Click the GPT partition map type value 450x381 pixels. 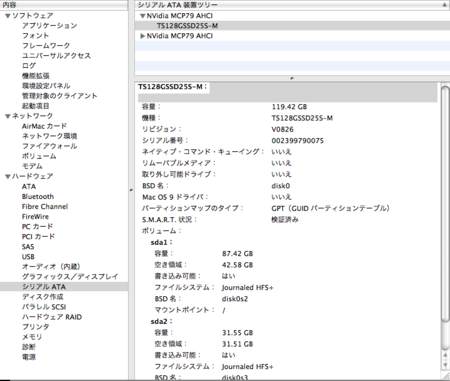tap(331, 208)
